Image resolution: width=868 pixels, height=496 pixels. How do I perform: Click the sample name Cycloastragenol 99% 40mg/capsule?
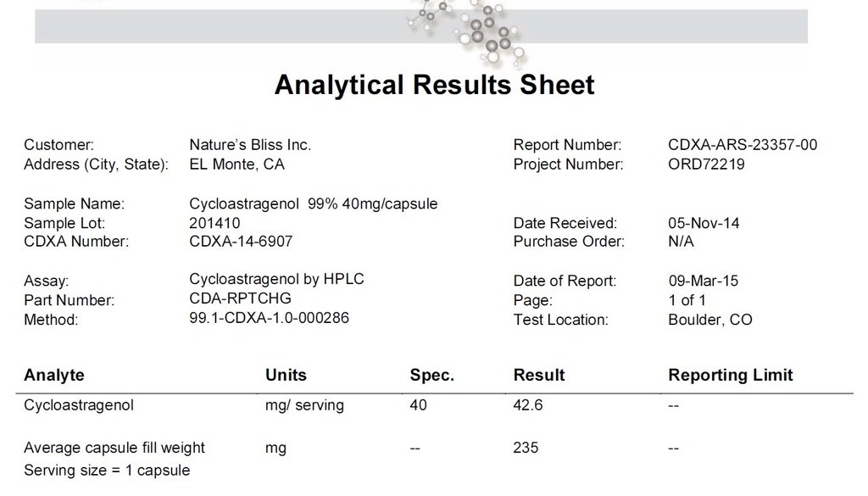(x=314, y=203)
